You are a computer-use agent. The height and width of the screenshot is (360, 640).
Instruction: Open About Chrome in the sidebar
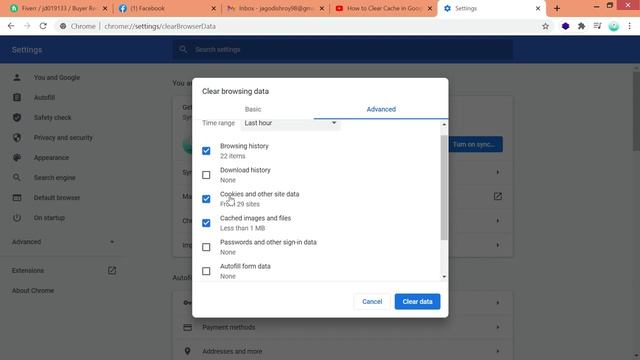coord(33,291)
